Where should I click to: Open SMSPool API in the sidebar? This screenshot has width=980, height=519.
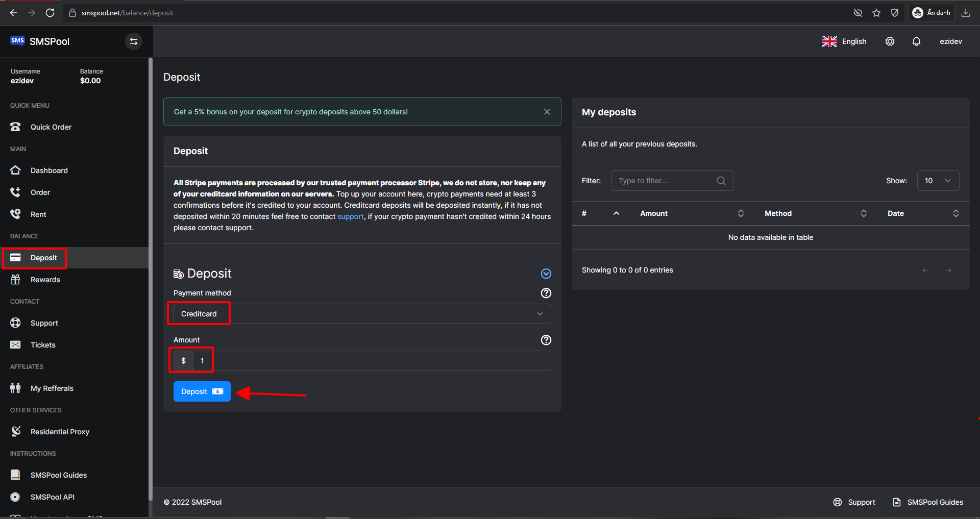pos(74,497)
